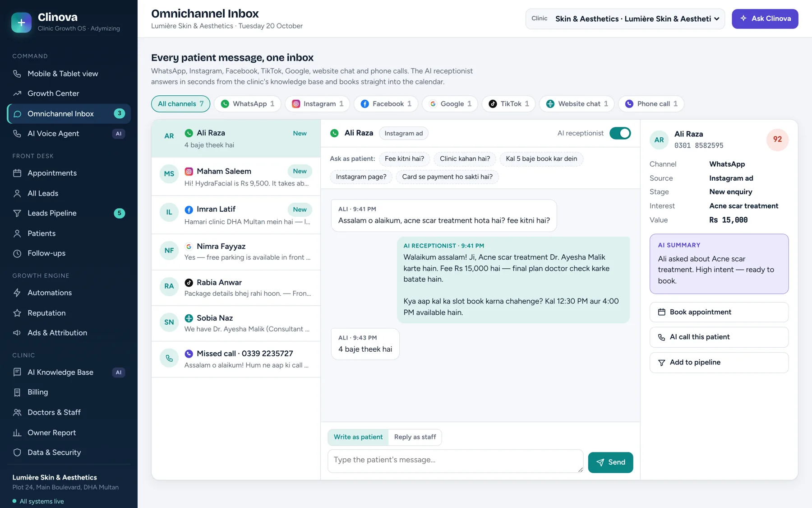The height and width of the screenshot is (508, 812).
Task: Open AI Voice Agent phone icon
Action: [17, 134]
